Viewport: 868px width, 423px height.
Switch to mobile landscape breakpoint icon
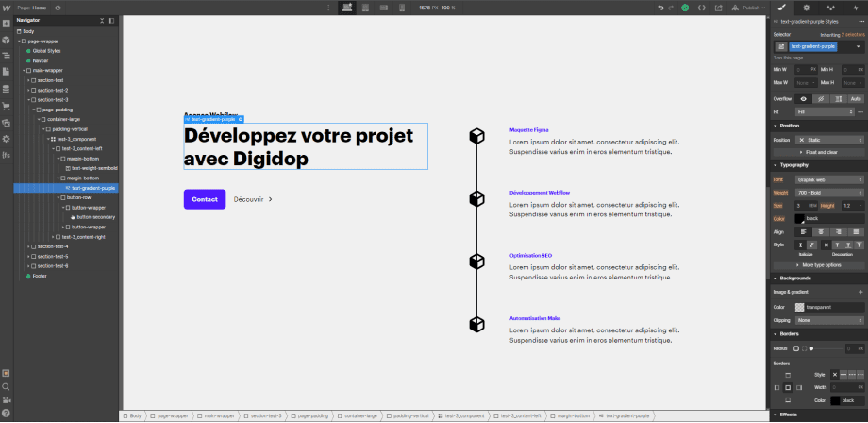coord(383,8)
